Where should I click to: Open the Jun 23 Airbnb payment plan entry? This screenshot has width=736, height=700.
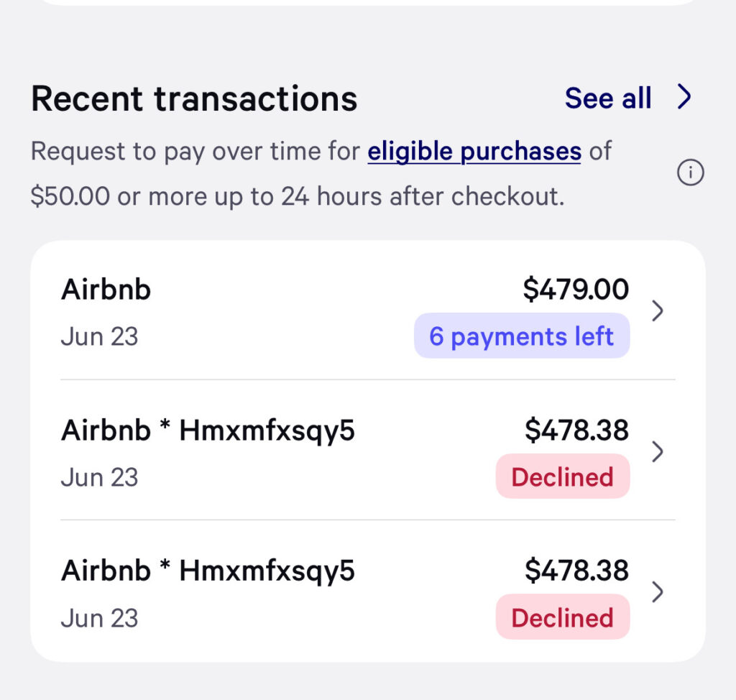[359, 310]
